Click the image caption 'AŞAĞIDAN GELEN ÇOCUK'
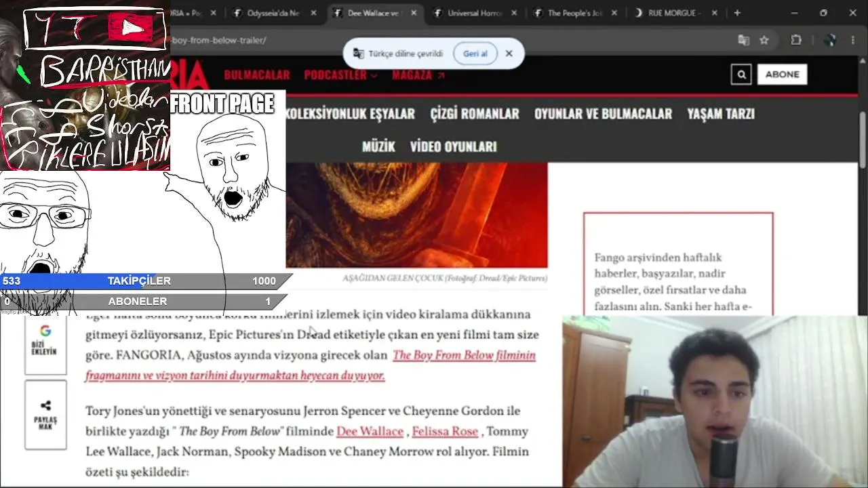 (445, 278)
